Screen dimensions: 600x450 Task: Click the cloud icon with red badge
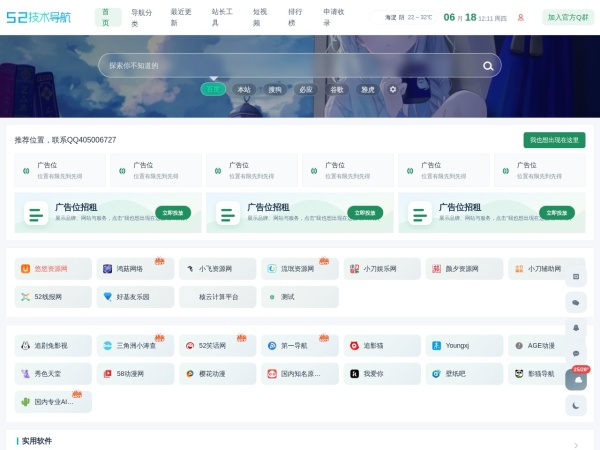576,380
